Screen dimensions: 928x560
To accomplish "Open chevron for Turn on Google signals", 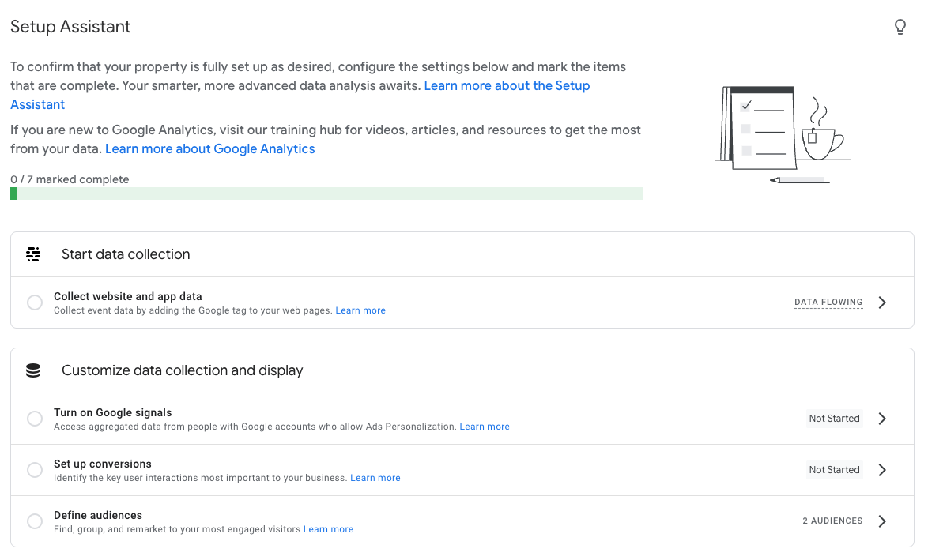I will tap(882, 419).
